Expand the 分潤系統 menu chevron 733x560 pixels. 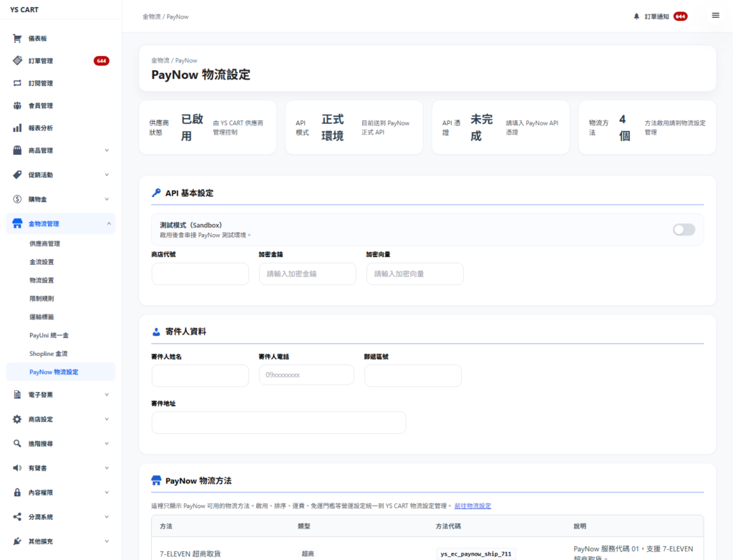(107, 516)
